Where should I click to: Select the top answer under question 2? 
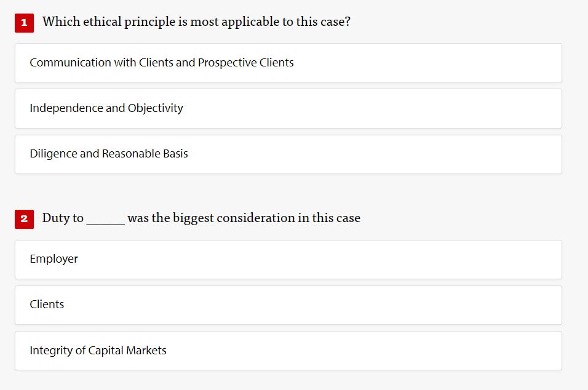288,259
